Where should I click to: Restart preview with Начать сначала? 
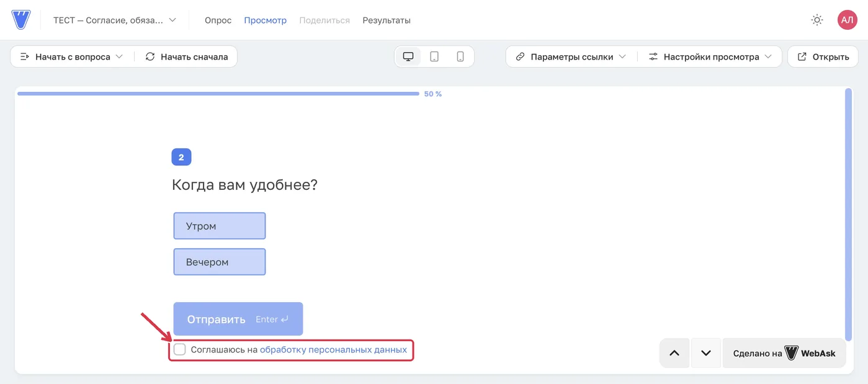click(187, 56)
